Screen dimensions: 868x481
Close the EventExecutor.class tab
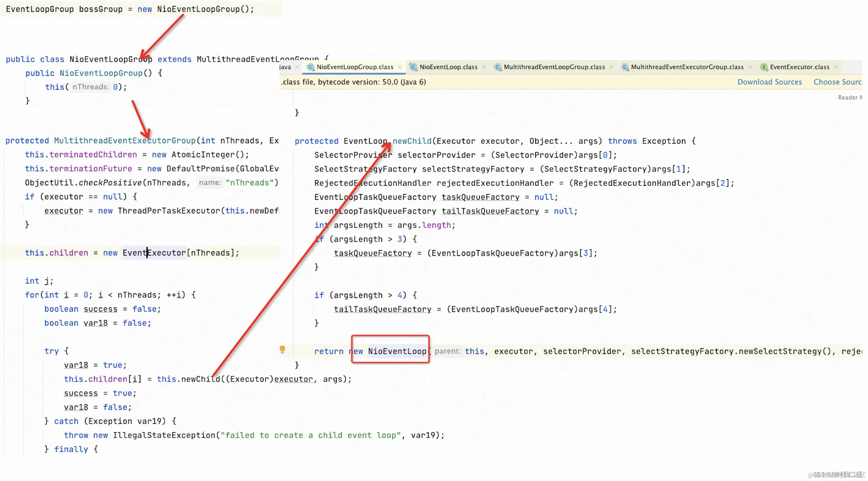(836, 67)
